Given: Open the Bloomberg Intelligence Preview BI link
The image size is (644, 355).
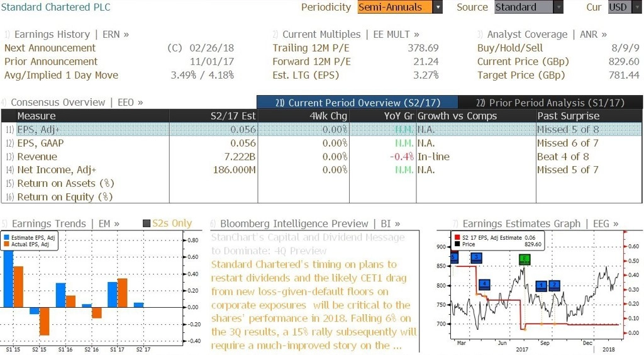Looking at the screenshot, I should tap(310, 223).
